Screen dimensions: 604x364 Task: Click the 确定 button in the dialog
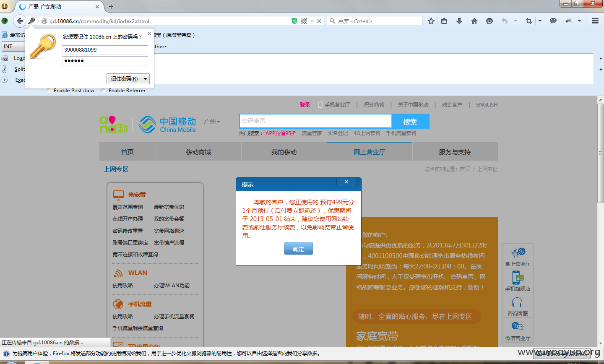click(x=299, y=249)
